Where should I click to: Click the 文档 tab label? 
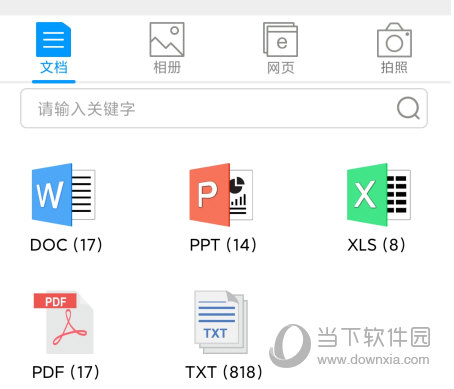point(54,67)
